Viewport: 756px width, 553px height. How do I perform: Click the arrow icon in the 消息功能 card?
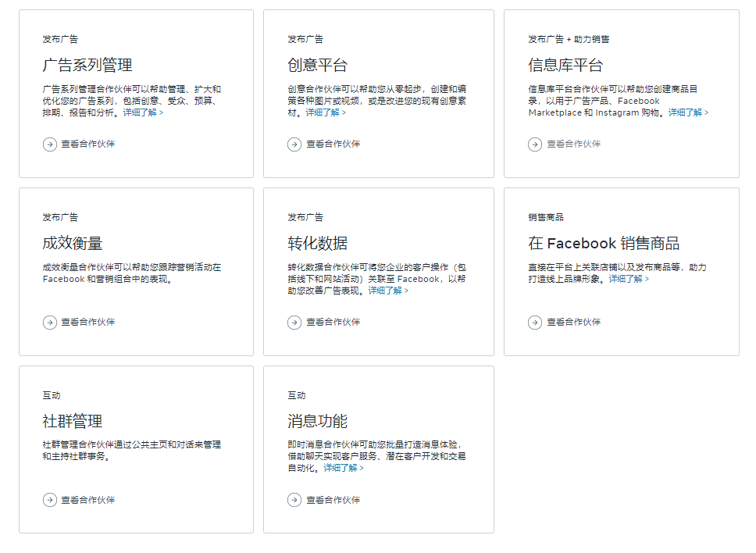coord(294,500)
